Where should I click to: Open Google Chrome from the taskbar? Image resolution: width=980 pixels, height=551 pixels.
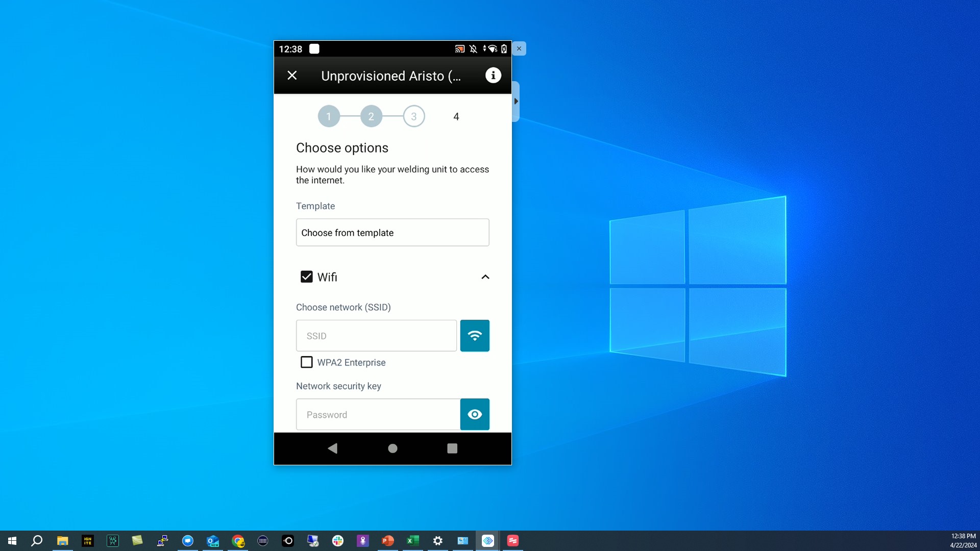(x=238, y=541)
